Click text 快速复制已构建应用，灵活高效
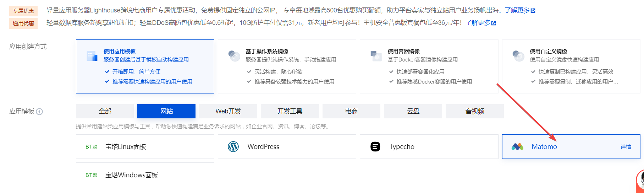This screenshot has height=193, width=644. 576,71
